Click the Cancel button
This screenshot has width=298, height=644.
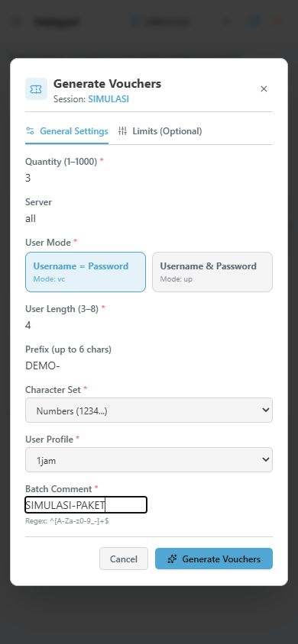(x=124, y=559)
